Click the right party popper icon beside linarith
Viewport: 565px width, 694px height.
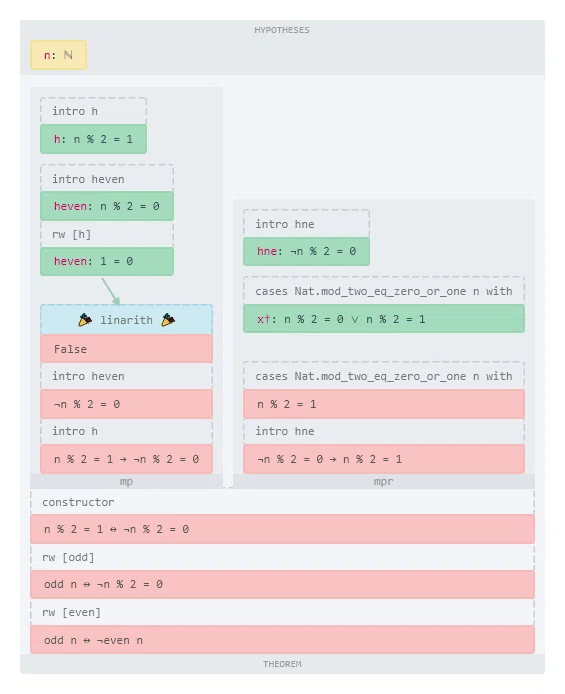(168, 320)
